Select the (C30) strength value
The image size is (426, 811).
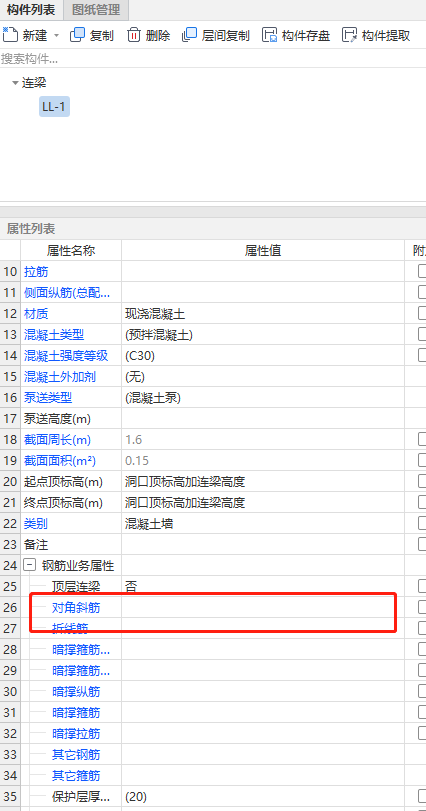click(x=140, y=356)
